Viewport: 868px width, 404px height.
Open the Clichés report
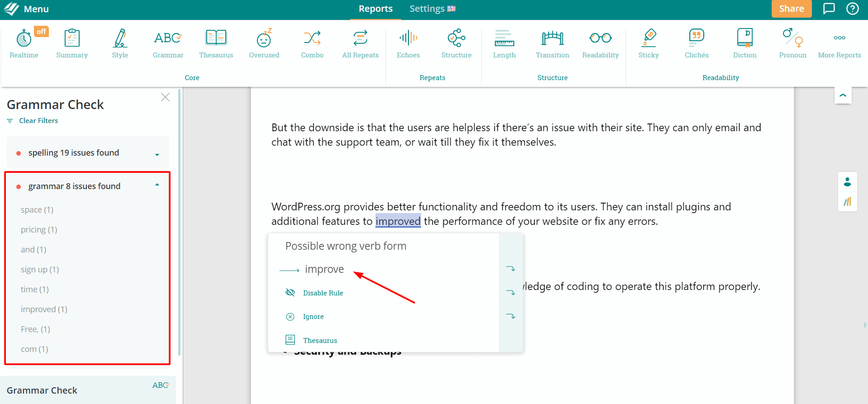pos(696,43)
